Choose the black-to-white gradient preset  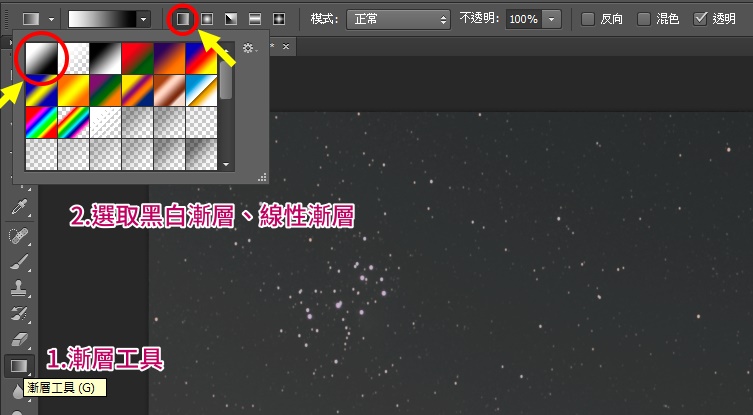[41, 60]
